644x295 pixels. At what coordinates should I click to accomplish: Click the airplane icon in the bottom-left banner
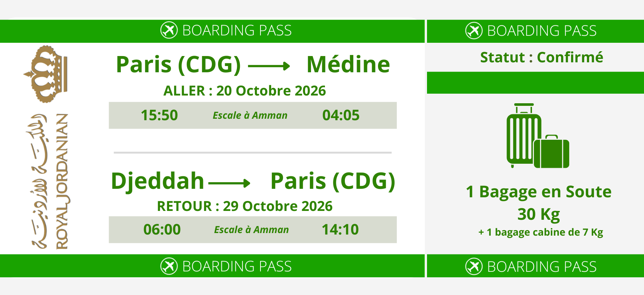point(169,266)
